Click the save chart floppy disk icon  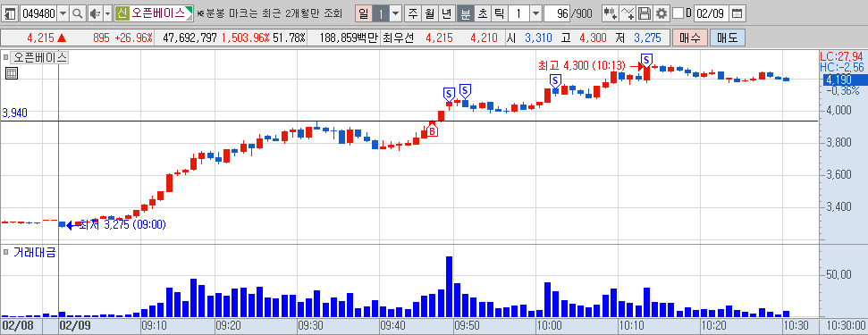(645, 13)
